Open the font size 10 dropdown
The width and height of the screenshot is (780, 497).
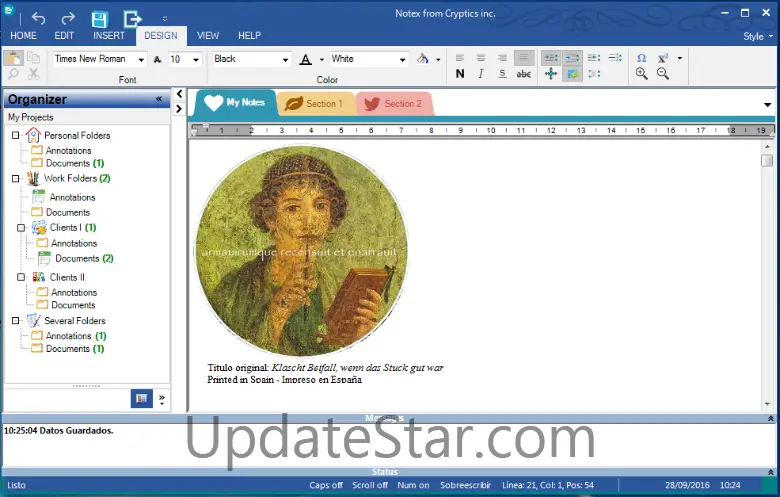[196, 60]
